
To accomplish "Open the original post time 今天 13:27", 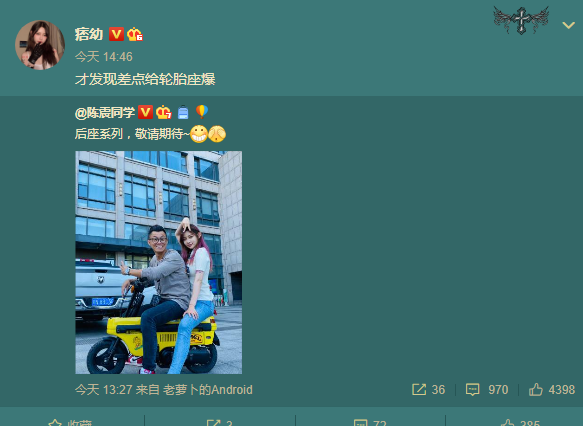I will pos(103,390).
